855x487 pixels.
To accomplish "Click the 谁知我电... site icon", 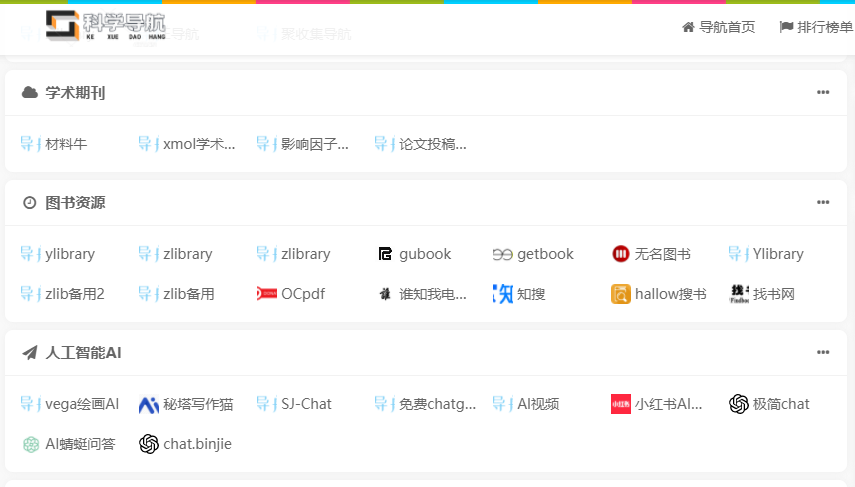I will 385,294.
